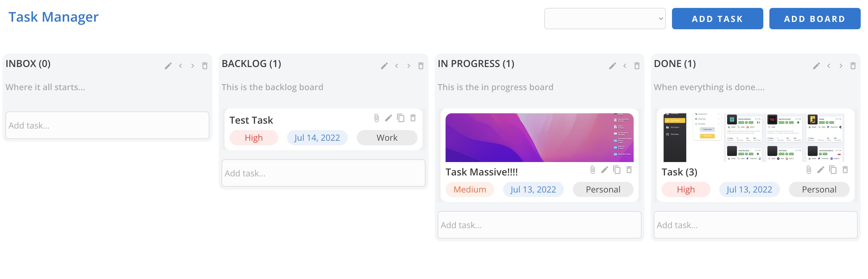The height and width of the screenshot is (279, 868).
Task: Edit the Task Massive!!!! card
Action: (x=604, y=170)
